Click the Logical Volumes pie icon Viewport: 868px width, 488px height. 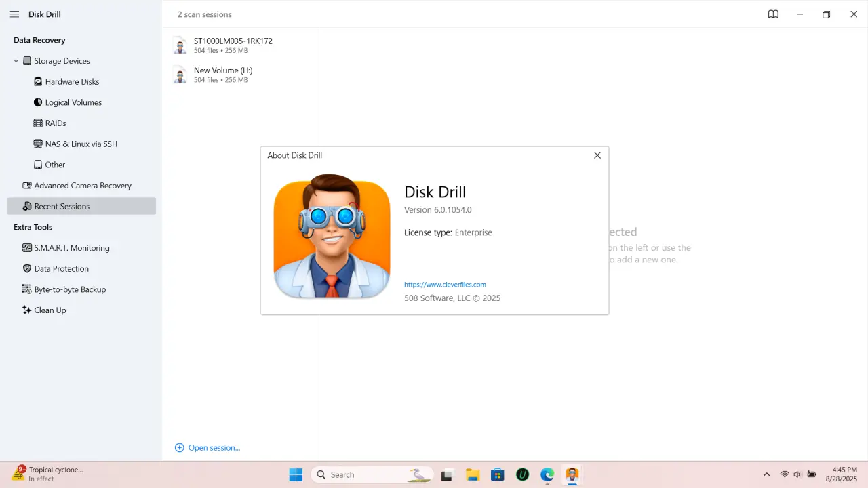[38, 102]
